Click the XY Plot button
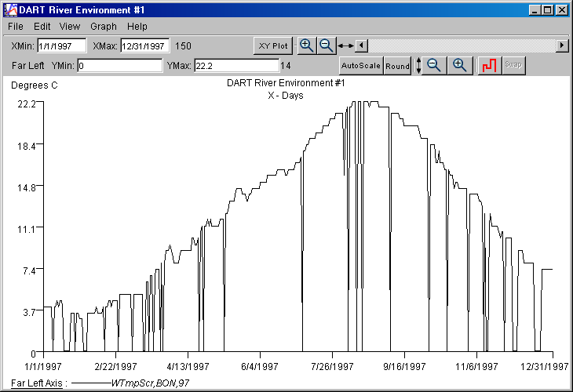The width and height of the screenshot is (573, 392). (x=273, y=45)
